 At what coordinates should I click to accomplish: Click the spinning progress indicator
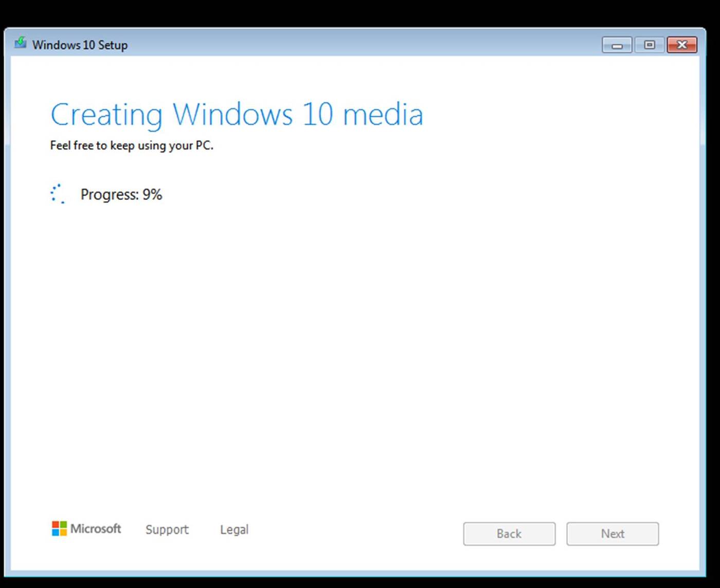pyautogui.click(x=58, y=194)
